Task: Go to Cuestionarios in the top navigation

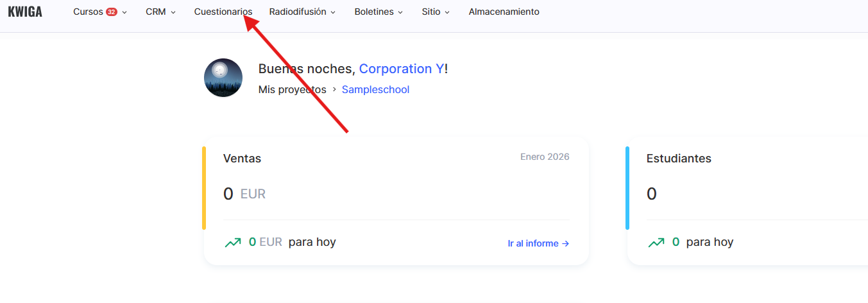Action: pyautogui.click(x=223, y=12)
